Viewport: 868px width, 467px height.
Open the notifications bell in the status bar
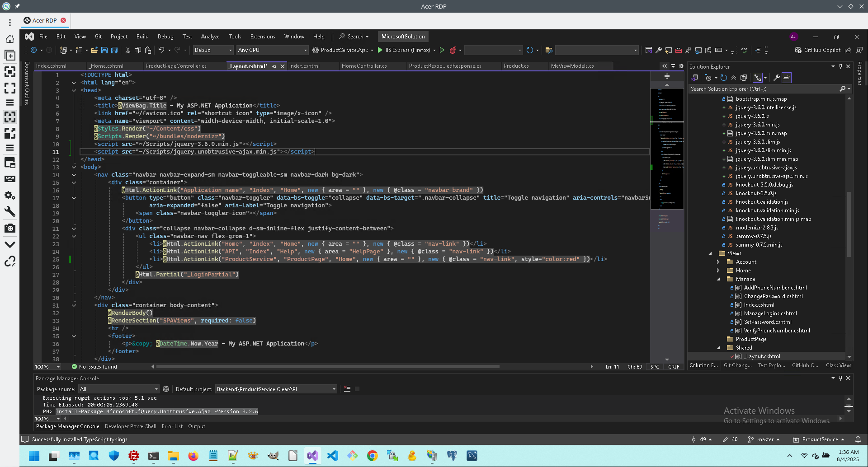point(858,439)
